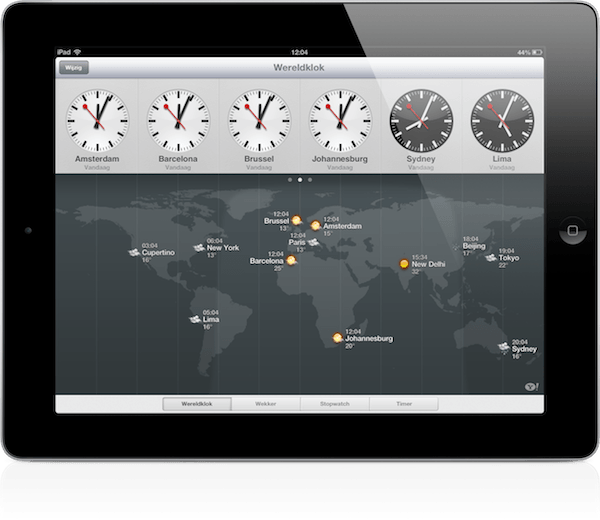
Task: Open the Amsterdam analog clock
Action: pyautogui.click(x=97, y=121)
